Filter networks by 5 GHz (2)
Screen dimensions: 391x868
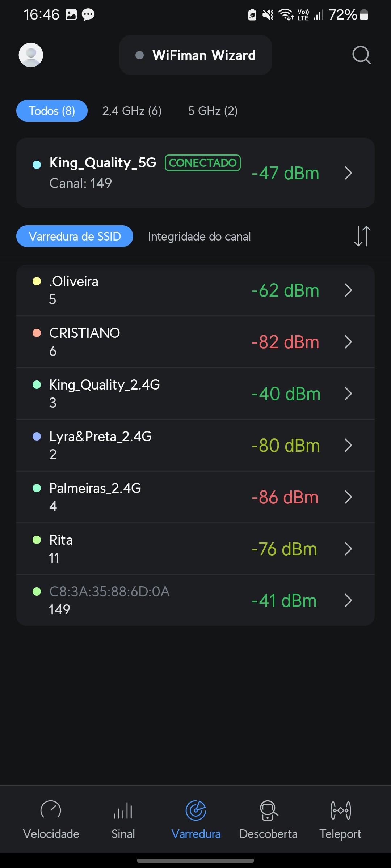(213, 111)
